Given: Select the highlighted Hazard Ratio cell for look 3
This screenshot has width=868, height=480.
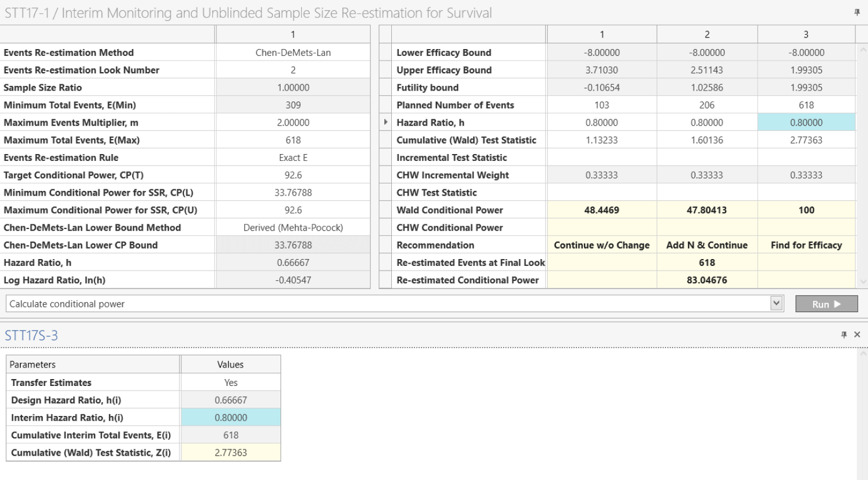Looking at the screenshot, I should 806,122.
